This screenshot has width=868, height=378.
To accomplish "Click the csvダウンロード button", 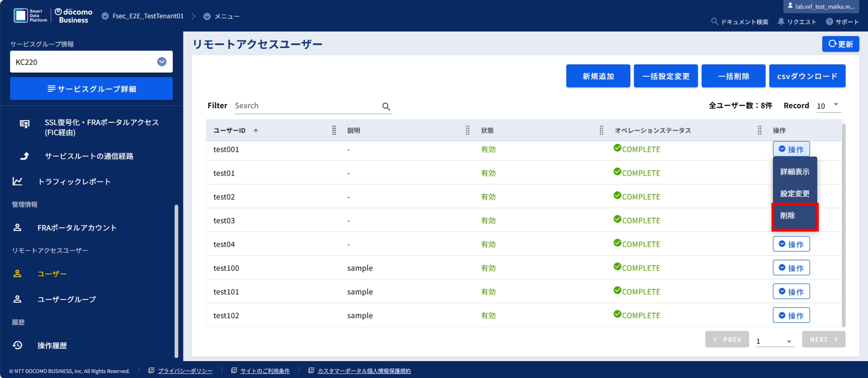I will (x=807, y=76).
